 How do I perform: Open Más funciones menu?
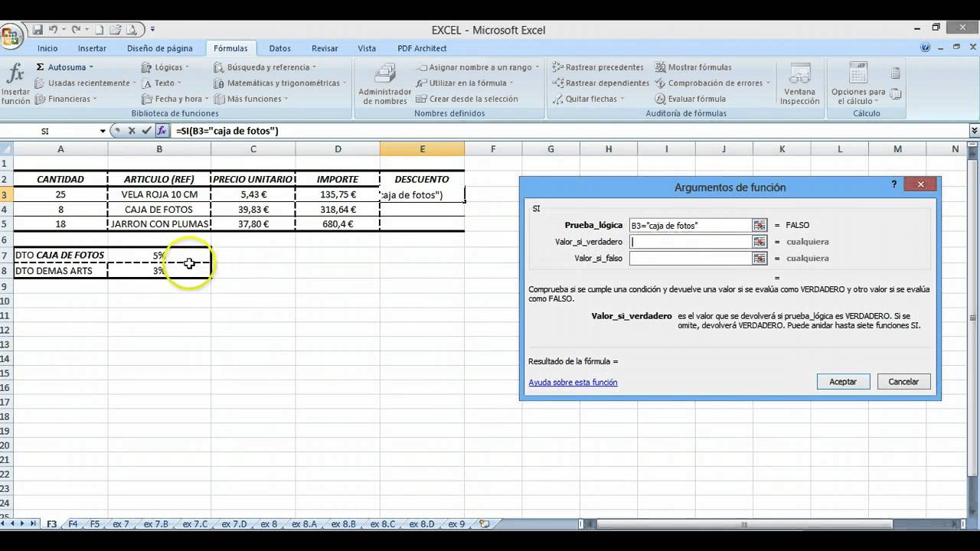pyautogui.click(x=251, y=99)
